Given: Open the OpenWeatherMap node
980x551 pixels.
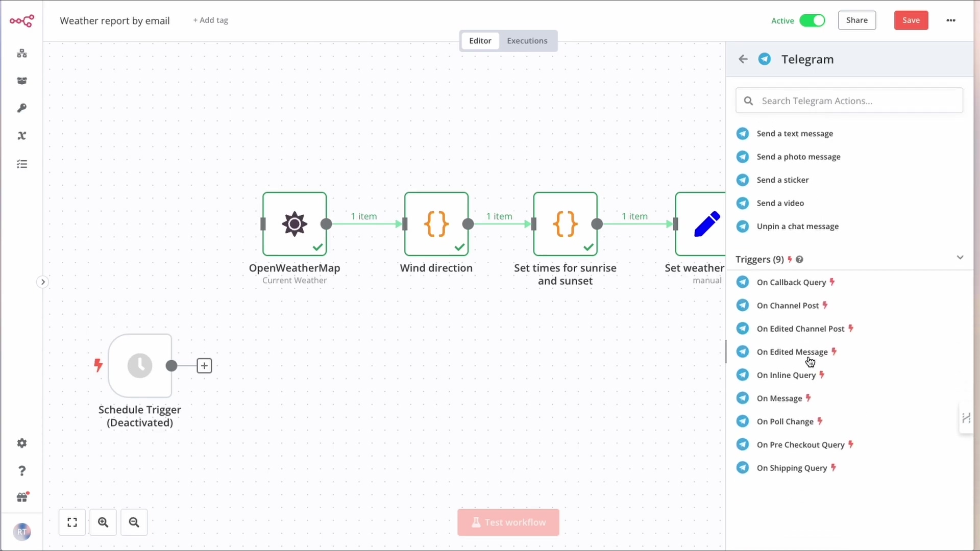Looking at the screenshot, I should tap(295, 224).
